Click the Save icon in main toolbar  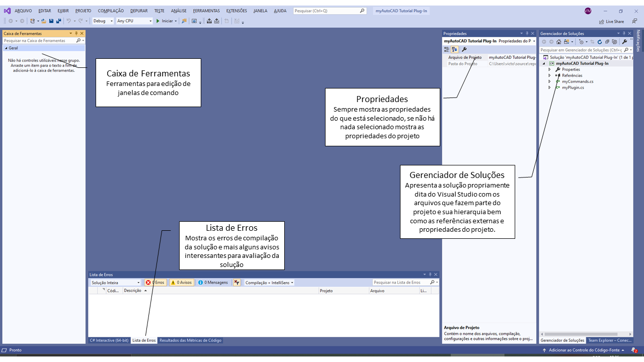click(x=51, y=21)
